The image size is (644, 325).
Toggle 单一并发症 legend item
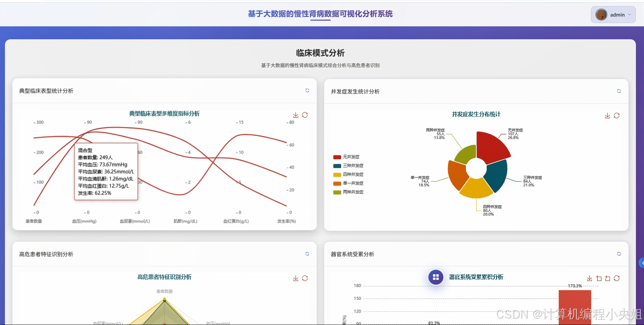pyautogui.click(x=348, y=183)
